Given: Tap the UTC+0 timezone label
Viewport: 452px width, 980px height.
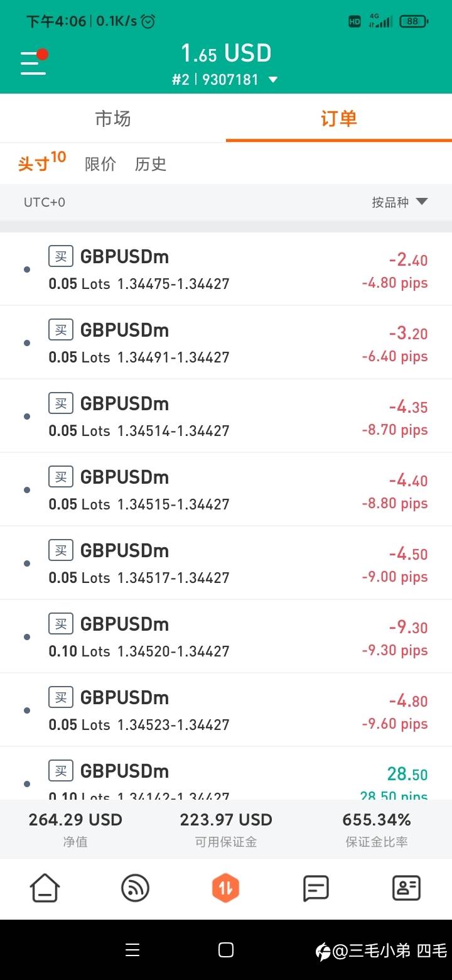Looking at the screenshot, I should pos(45,202).
